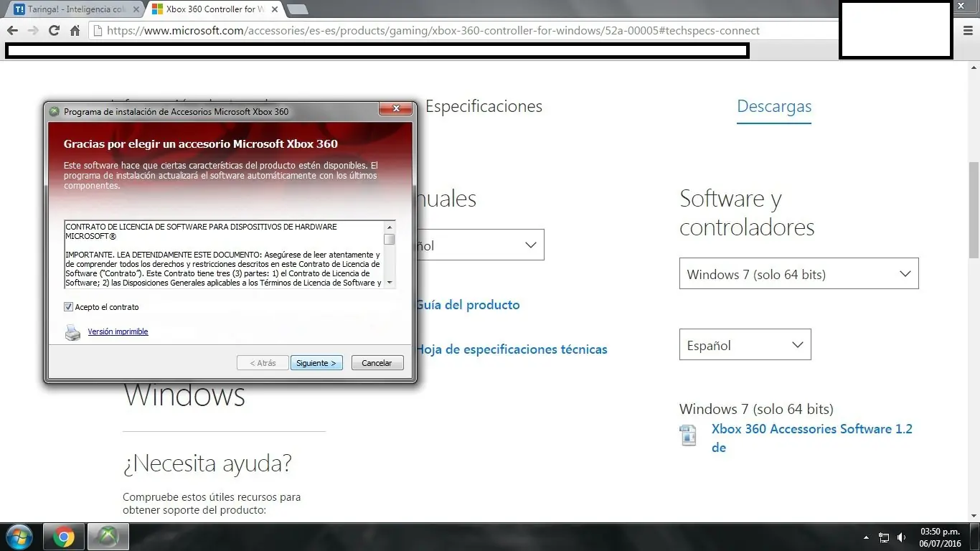Image resolution: width=980 pixels, height=551 pixels.
Task: Switch to the Taringa! browser tab
Action: [74, 9]
